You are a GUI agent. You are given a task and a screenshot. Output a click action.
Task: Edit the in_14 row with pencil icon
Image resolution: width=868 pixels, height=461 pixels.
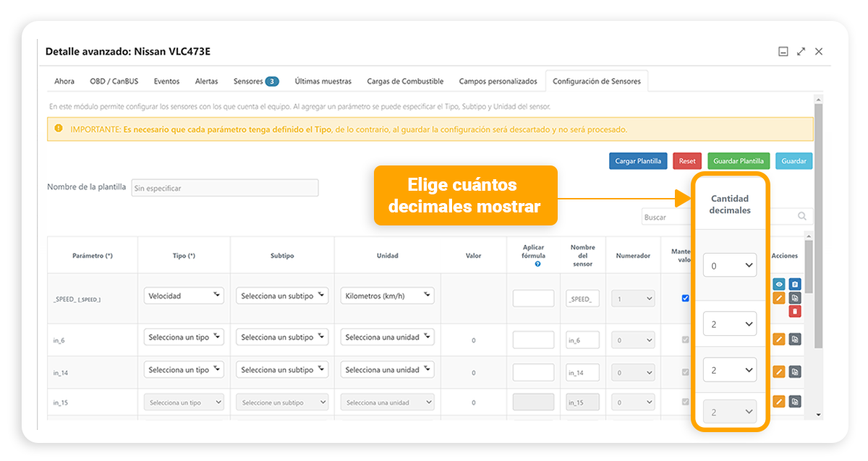pyautogui.click(x=779, y=371)
